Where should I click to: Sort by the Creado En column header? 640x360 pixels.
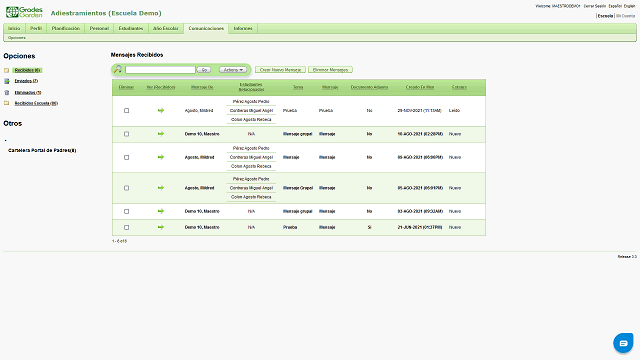(x=420, y=87)
